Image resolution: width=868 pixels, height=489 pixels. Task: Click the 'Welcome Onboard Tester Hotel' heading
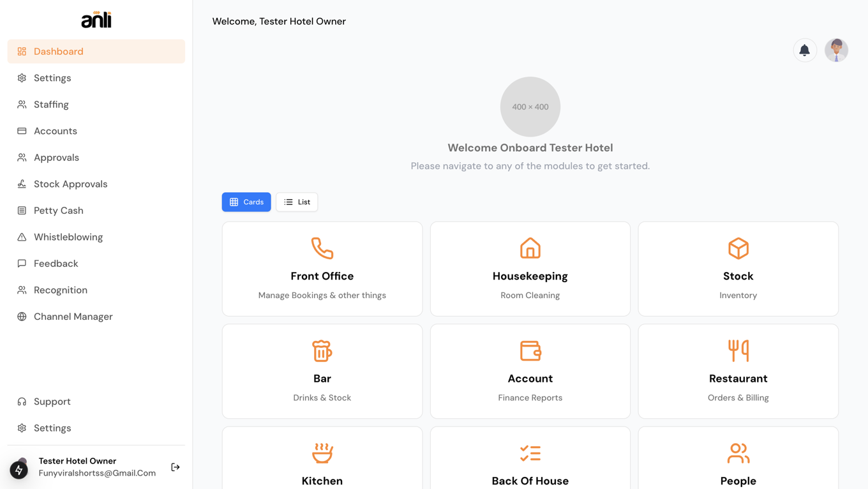pyautogui.click(x=530, y=148)
